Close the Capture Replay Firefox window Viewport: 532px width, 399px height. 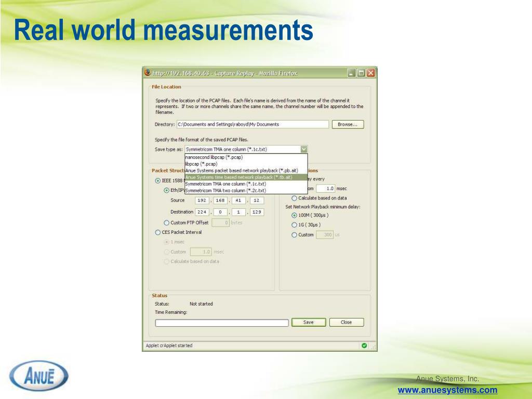pyautogui.click(x=370, y=73)
